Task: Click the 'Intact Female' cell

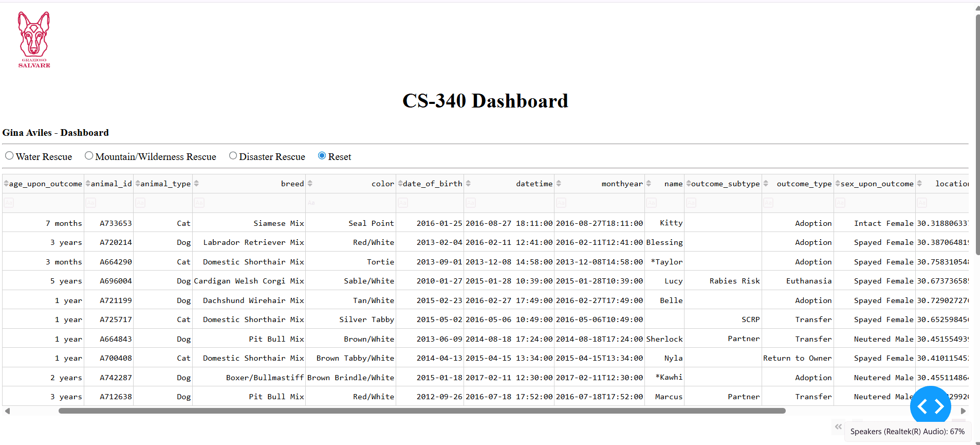Action: click(x=875, y=223)
